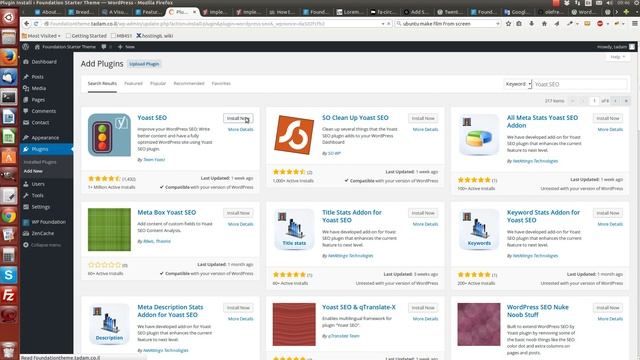The height and width of the screenshot is (360, 640).
Task: Install All Meta Stats Yoast SEO Addon
Action: click(x=608, y=118)
